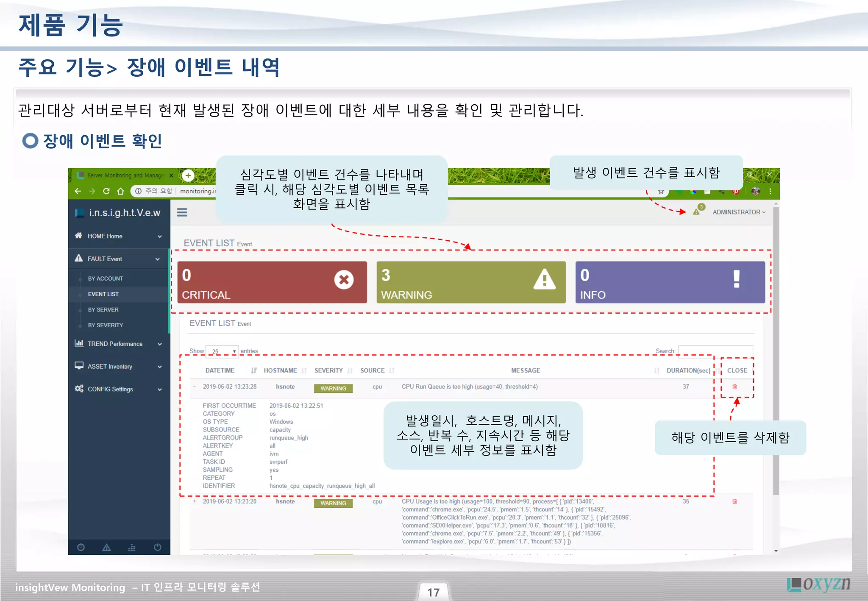Expand the 13:23:20 event row details
The image size is (868, 601).
195,501
